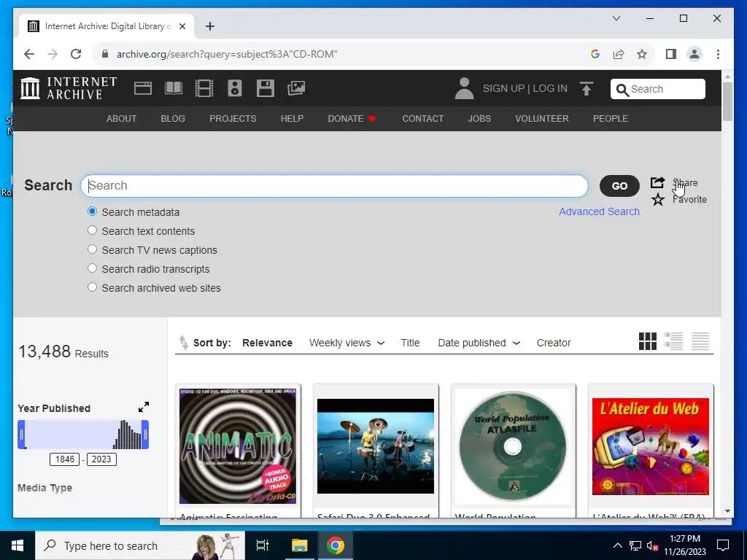Open the Animatic thumbnail
Image resolution: width=747 pixels, height=560 pixels.
pyautogui.click(x=238, y=446)
